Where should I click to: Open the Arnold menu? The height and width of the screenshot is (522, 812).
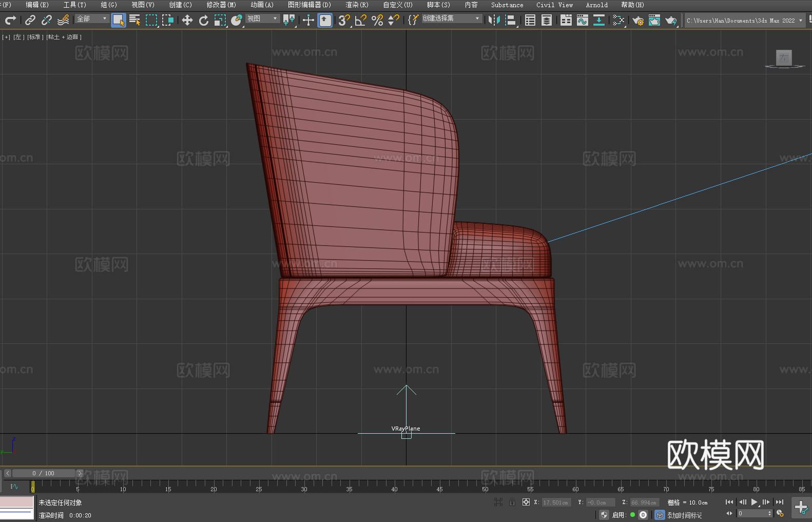tap(596, 5)
